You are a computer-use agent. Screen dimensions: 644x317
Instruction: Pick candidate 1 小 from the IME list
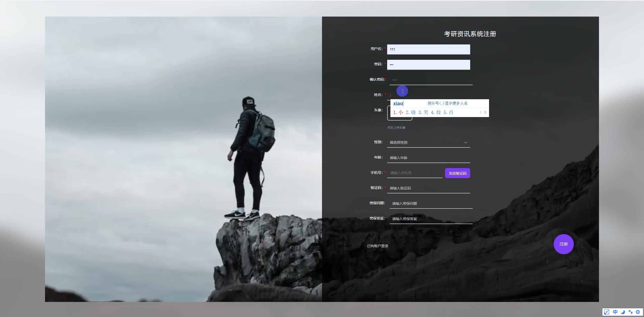coord(398,112)
